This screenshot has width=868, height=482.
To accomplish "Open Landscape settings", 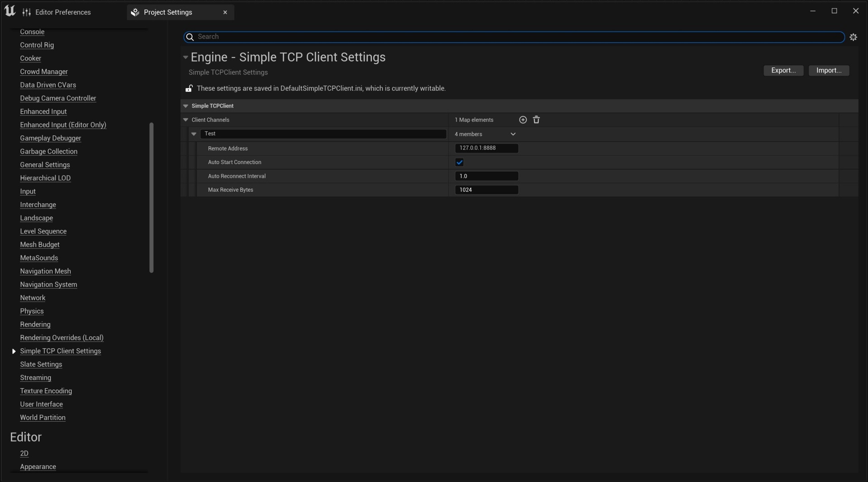I will point(36,218).
